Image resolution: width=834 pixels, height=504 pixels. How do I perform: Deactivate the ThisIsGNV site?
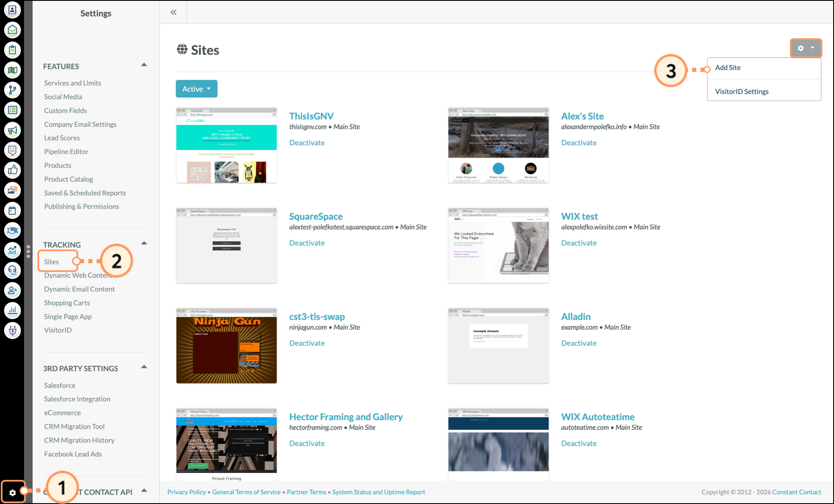tap(307, 142)
